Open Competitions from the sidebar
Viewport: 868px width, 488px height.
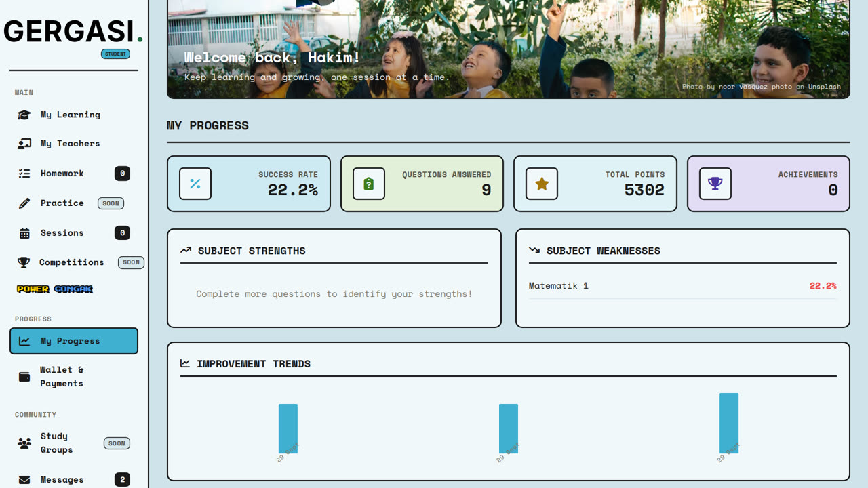pos(74,262)
